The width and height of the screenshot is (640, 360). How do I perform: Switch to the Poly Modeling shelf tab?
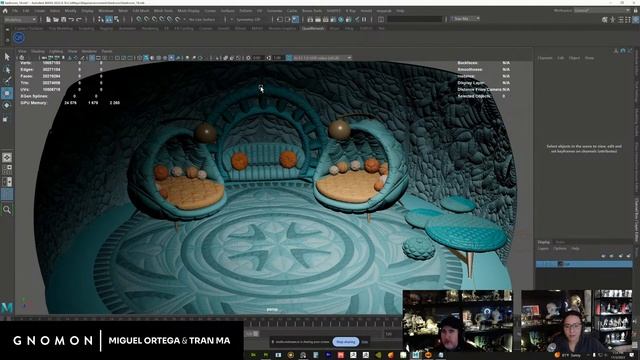pos(60,29)
